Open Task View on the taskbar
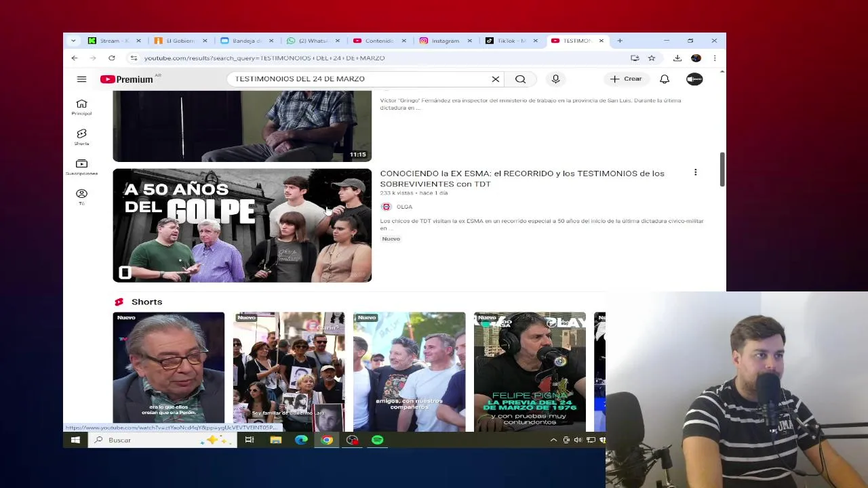Screen dimensions: 868x488 [250, 441]
